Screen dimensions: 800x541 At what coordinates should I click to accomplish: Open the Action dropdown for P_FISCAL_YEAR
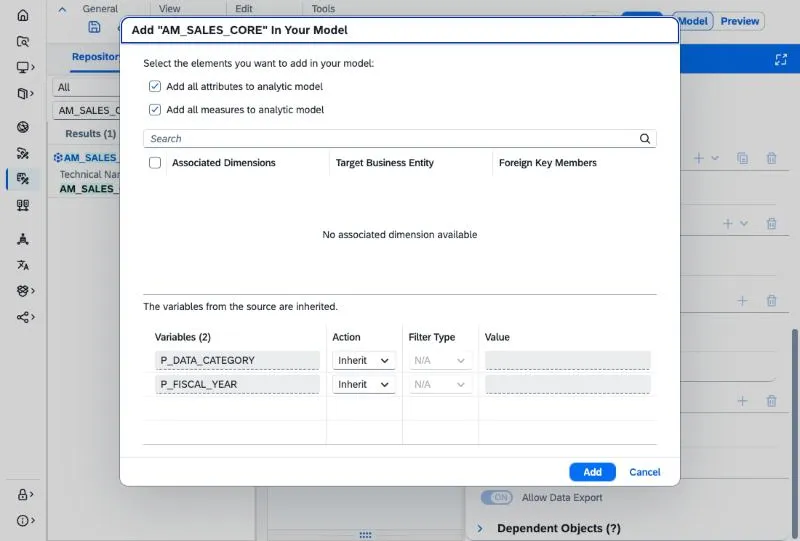tap(363, 384)
